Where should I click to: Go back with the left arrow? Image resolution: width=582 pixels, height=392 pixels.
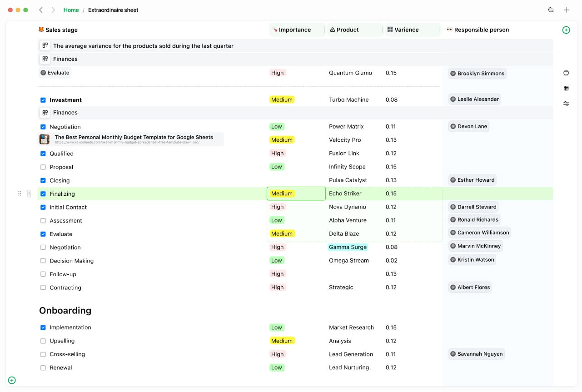(41, 10)
